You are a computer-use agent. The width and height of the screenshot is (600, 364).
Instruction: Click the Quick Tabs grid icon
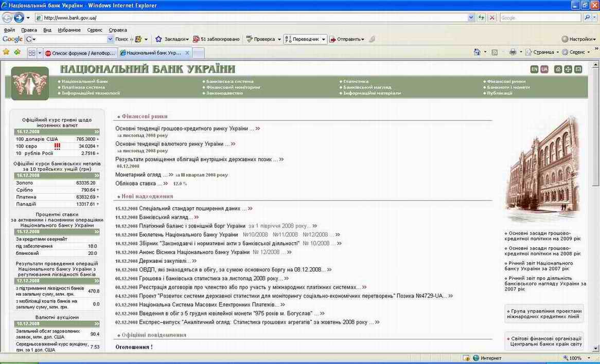31,52
